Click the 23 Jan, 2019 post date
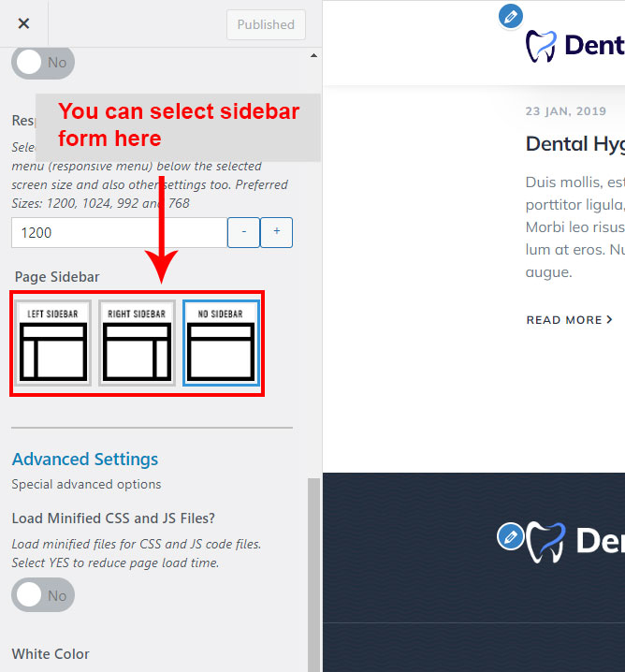Screen dimensions: 625x672 click(x=565, y=110)
